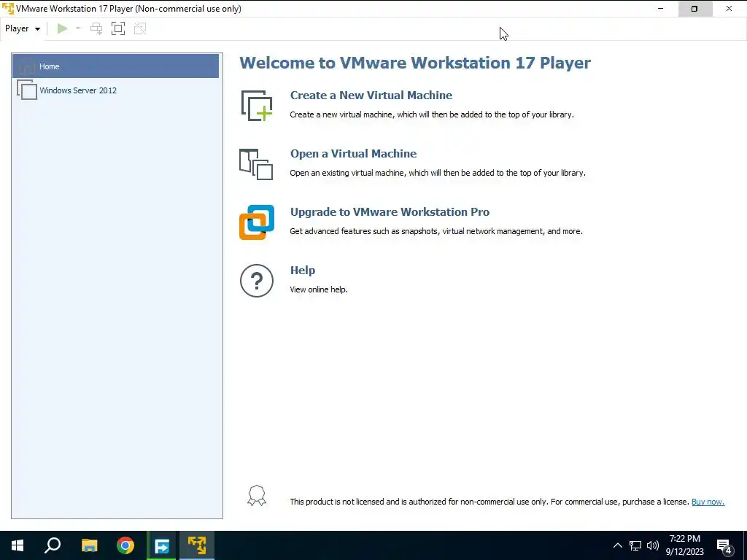Click the VMware logo in title bar
This screenshot has width=747, height=560.
7,9
